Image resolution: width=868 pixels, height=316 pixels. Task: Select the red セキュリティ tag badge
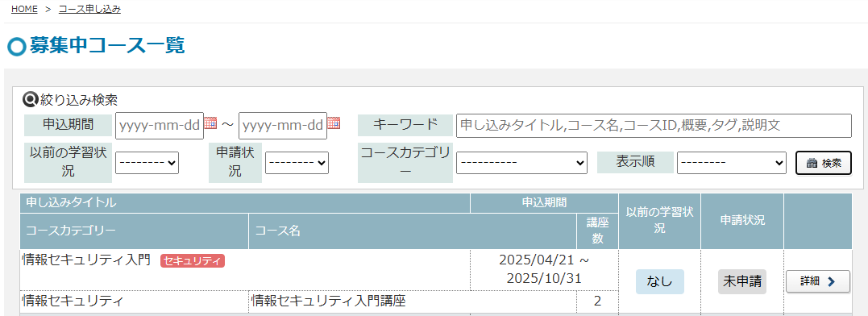point(193,260)
